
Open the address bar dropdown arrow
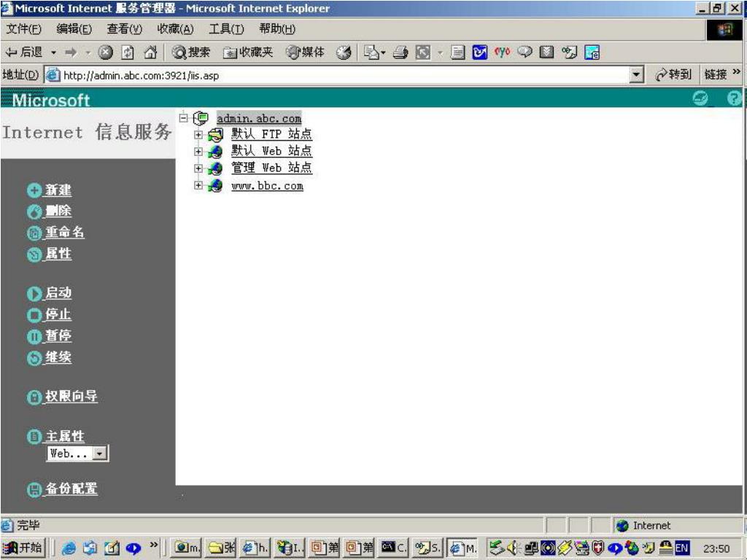click(x=636, y=75)
